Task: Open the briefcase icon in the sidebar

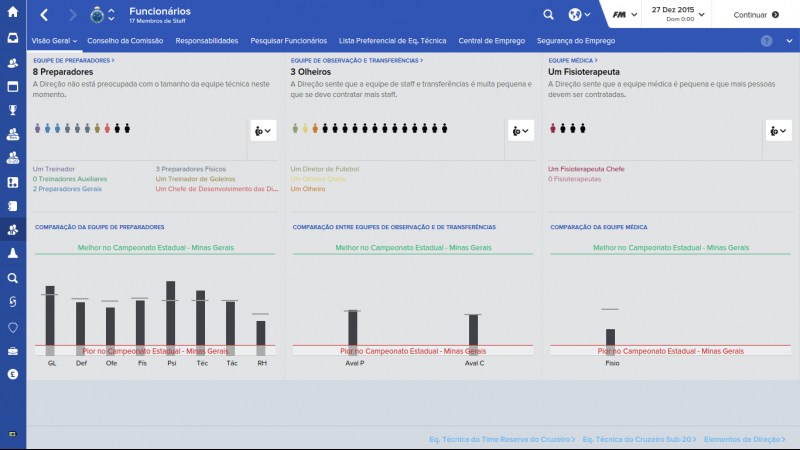Action: (x=13, y=350)
